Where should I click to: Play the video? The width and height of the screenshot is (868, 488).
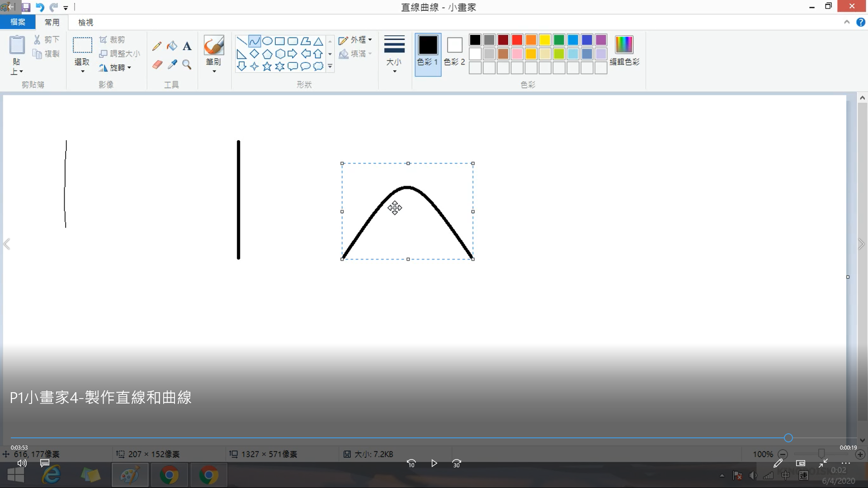coord(434,463)
